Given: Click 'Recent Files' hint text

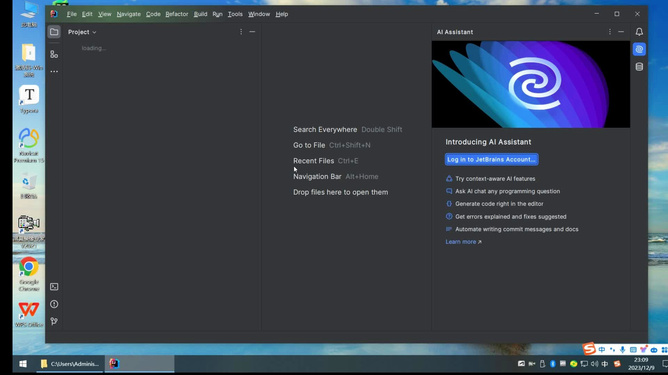Looking at the screenshot, I should click(314, 161).
